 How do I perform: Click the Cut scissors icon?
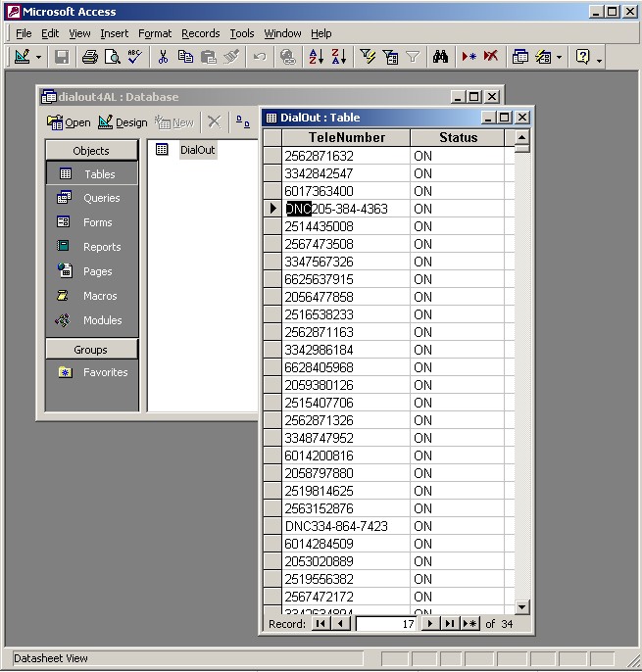pyautogui.click(x=163, y=57)
